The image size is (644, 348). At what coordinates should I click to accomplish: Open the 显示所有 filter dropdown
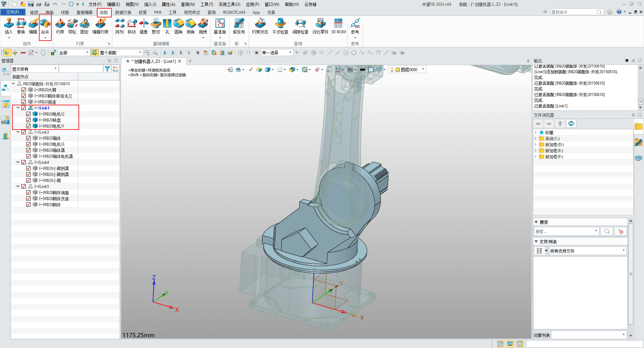click(35, 69)
